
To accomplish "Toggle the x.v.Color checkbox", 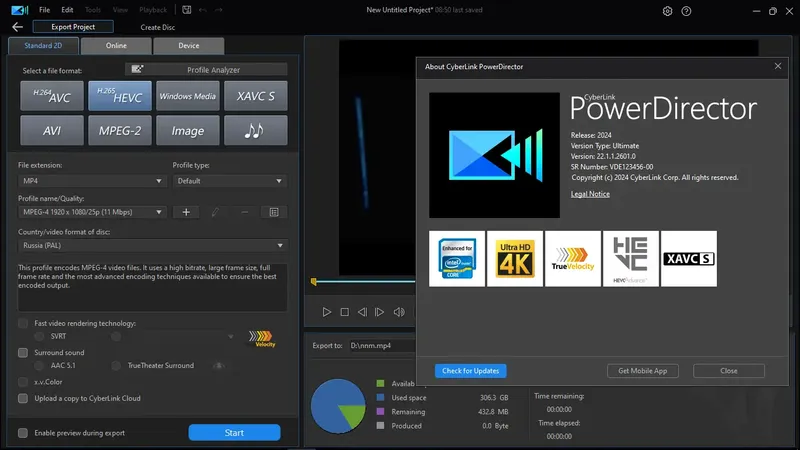I will tap(23, 382).
